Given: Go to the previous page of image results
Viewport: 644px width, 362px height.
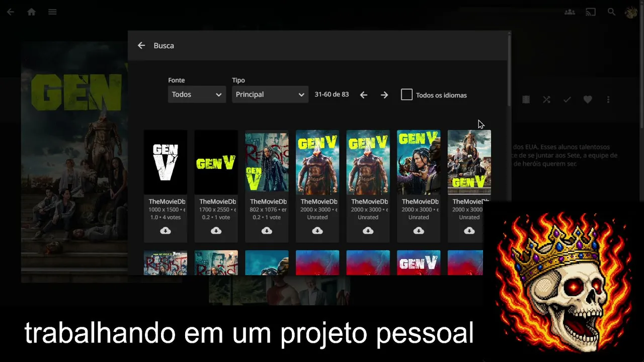Looking at the screenshot, I should (364, 95).
